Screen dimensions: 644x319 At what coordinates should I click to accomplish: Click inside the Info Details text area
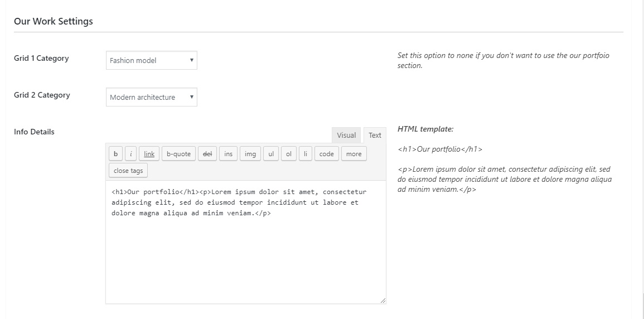pos(245,242)
